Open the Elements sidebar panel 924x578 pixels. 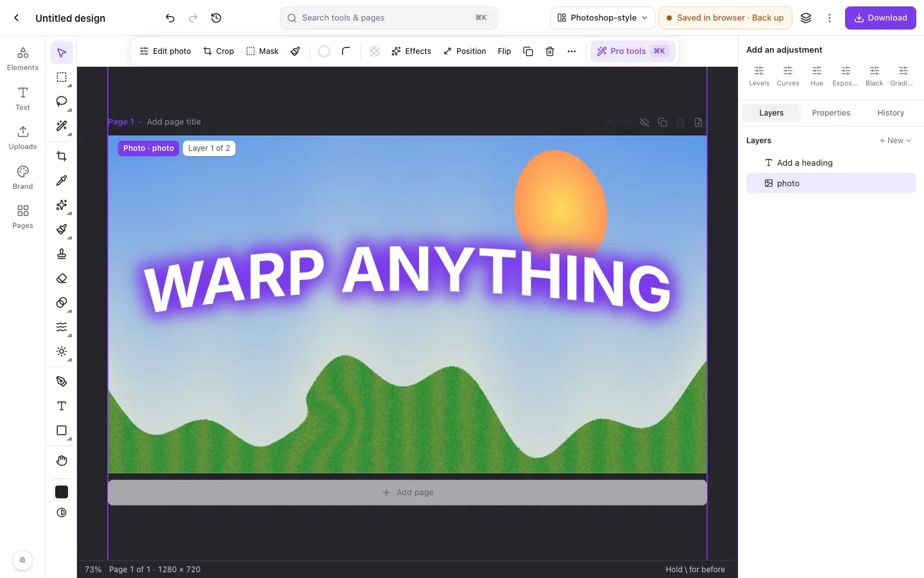click(22, 58)
